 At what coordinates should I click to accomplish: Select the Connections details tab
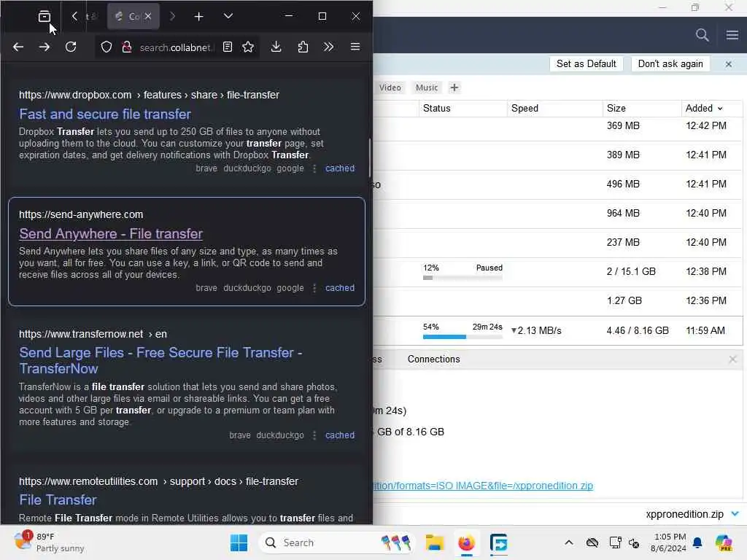pos(433,359)
